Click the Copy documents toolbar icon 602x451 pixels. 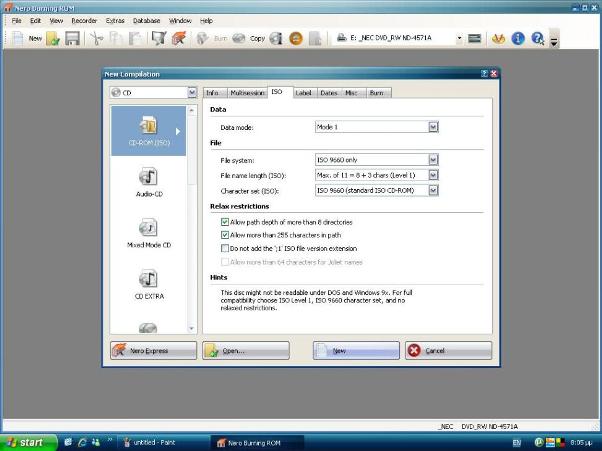click(116, 38)
